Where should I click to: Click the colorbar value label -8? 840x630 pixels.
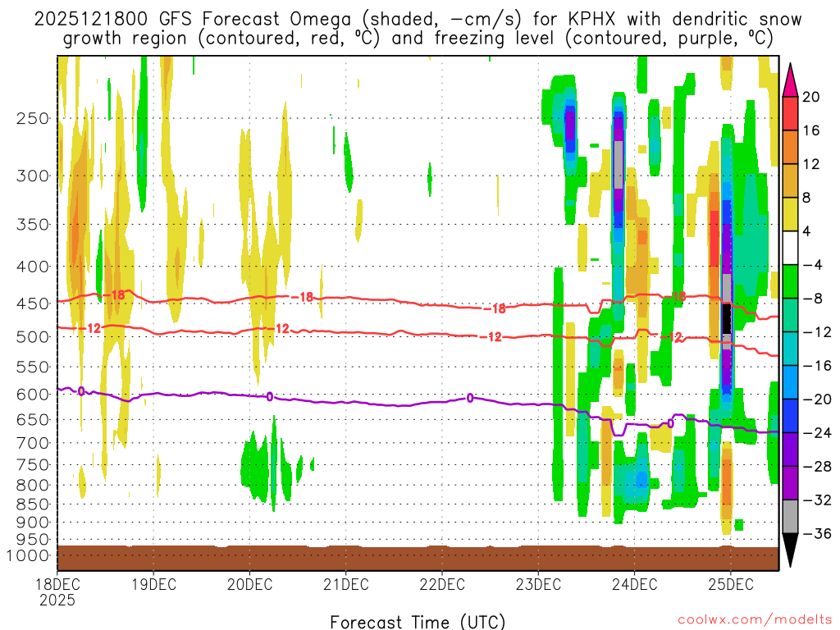[x=813, y=299]
